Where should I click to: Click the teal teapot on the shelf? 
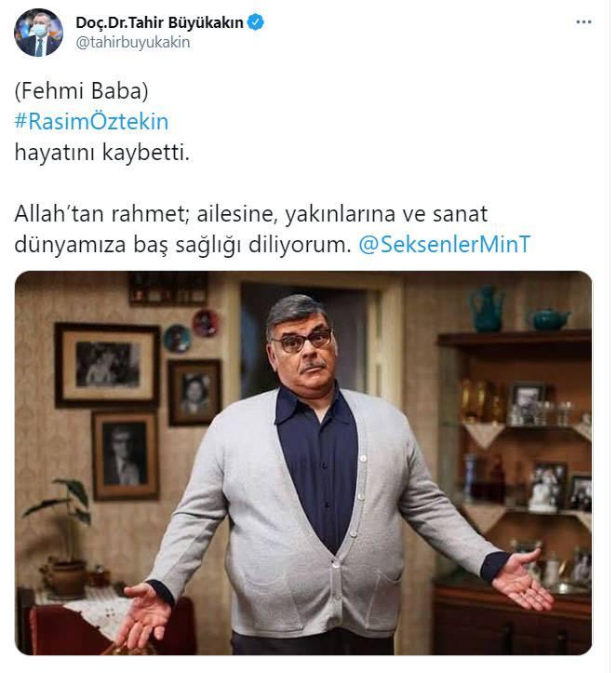(549, 319)
